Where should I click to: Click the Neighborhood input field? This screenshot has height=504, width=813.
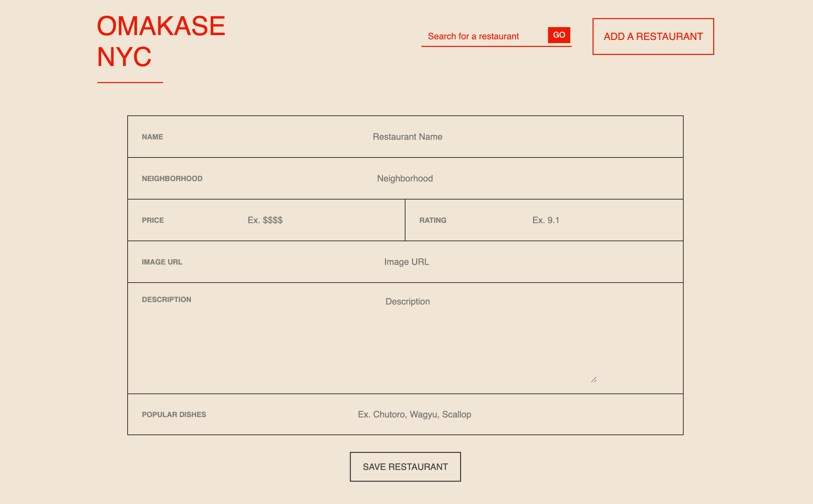[405, 178]
